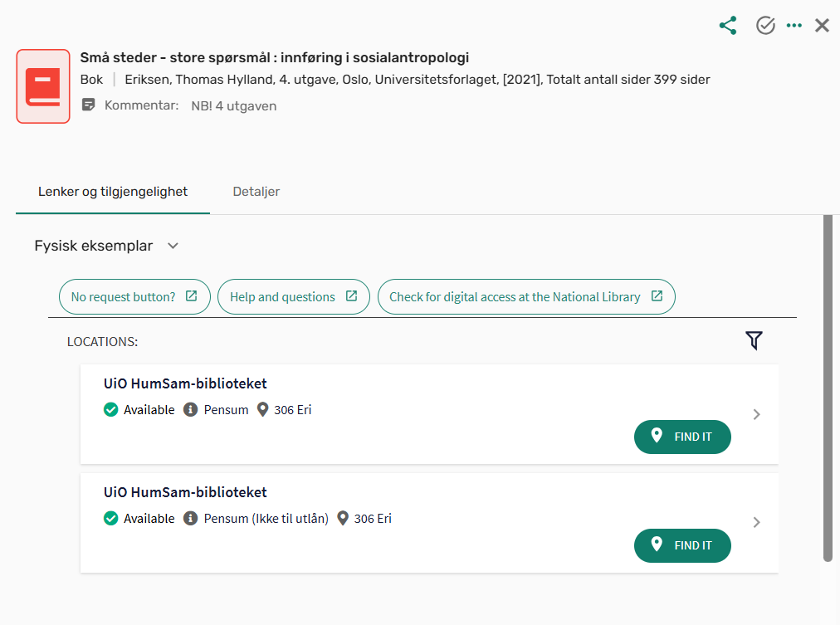The image size is (840, 625).
Task: Select the Lenker og tilgjengelighet tab
Action: click(113, 192)
